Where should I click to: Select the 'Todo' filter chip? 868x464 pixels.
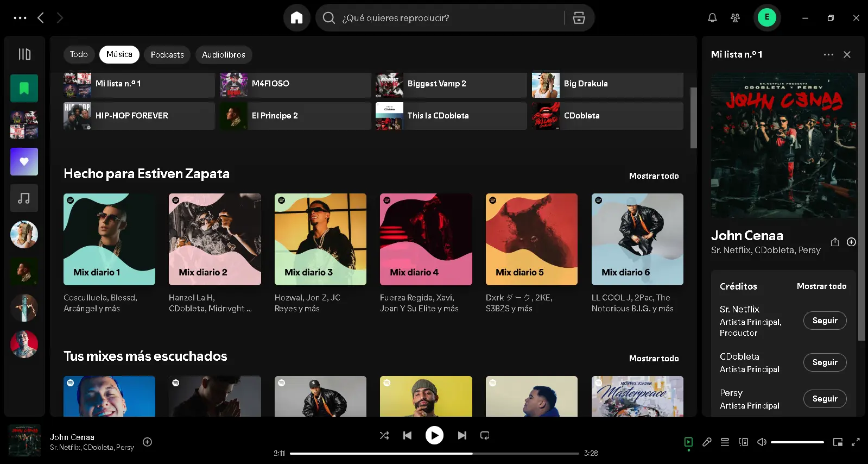(x=79, y=54)
